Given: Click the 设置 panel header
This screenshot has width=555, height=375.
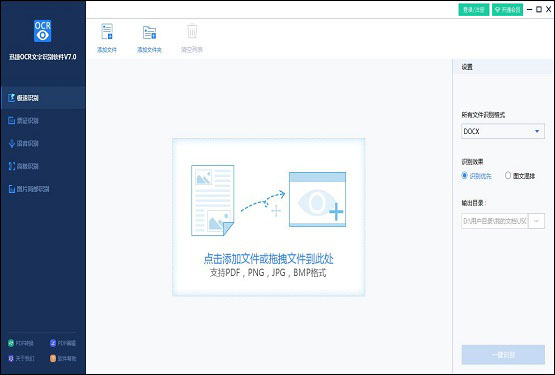Looking at the screenshot, I should coord(503,67).
